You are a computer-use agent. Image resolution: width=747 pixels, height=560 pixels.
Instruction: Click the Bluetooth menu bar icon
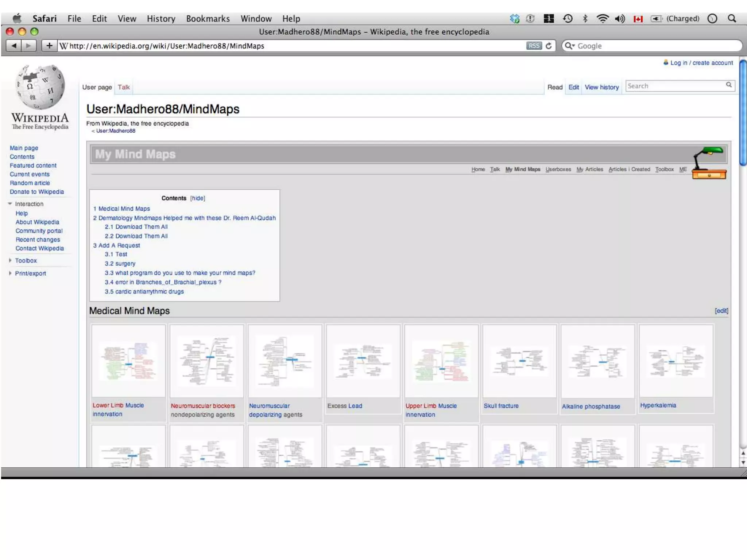point(585,19)
